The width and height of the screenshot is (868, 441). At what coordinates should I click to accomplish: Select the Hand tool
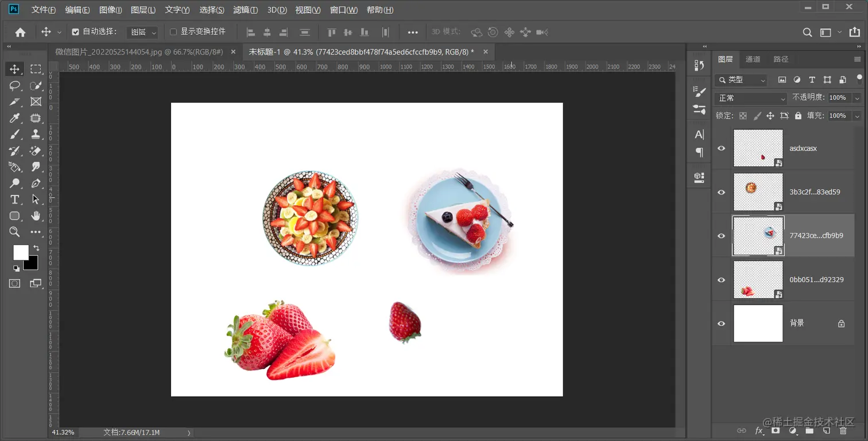point(36,216)
